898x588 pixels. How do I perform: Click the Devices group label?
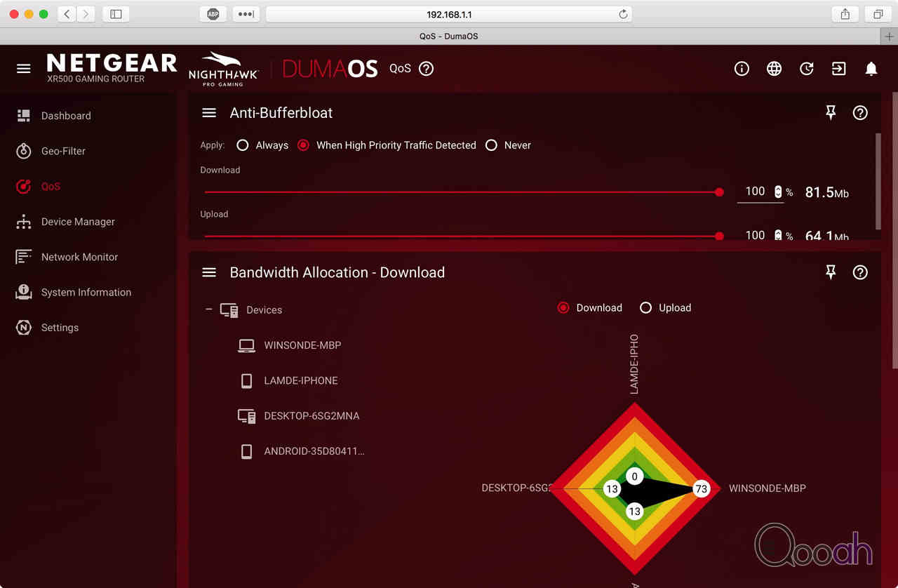(264, 310)
